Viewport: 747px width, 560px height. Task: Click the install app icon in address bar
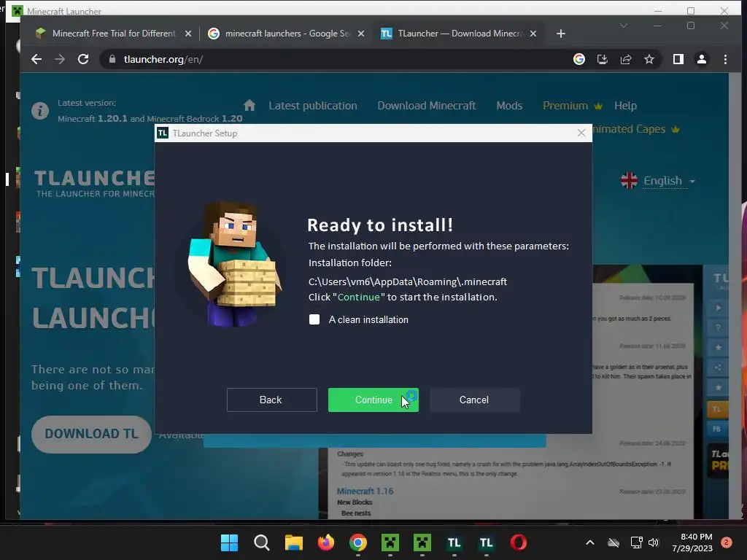pos(603,59)
